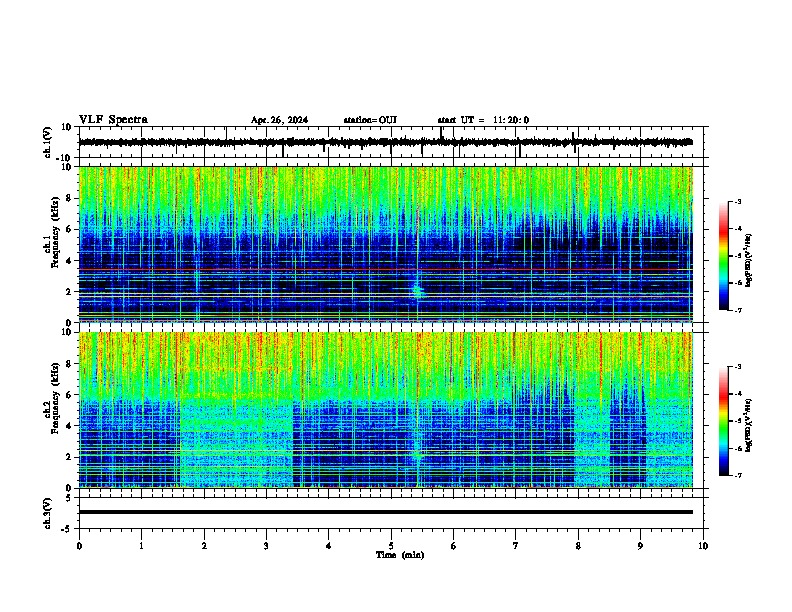Viewport: 792px width, 612px height.
Task: Click the "VLF Spectra" plot title
Action: (113, 120)
